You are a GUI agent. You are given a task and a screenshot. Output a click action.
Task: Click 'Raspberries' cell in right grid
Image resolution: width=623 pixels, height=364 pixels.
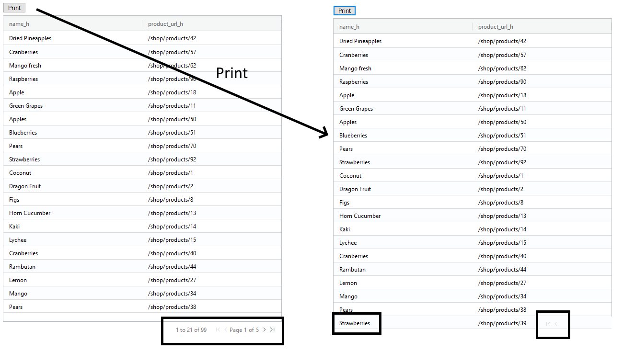coord(354,82)
